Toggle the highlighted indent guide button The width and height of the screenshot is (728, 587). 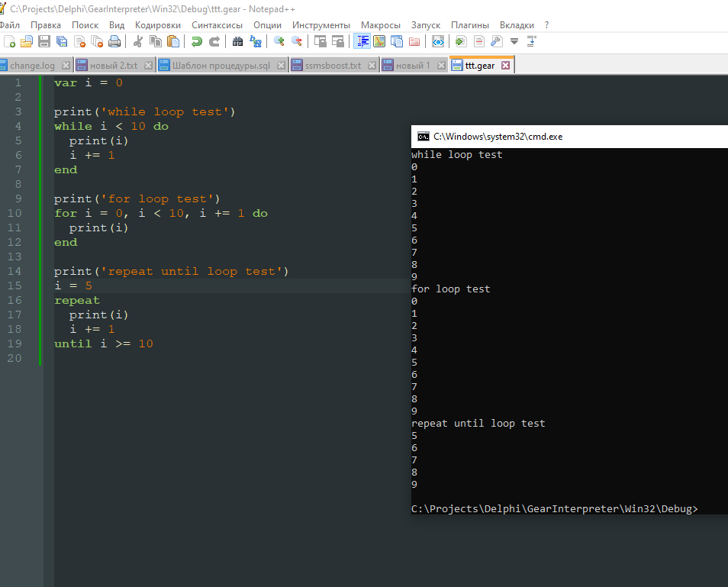pyautogui.click(x=363, y=41)
